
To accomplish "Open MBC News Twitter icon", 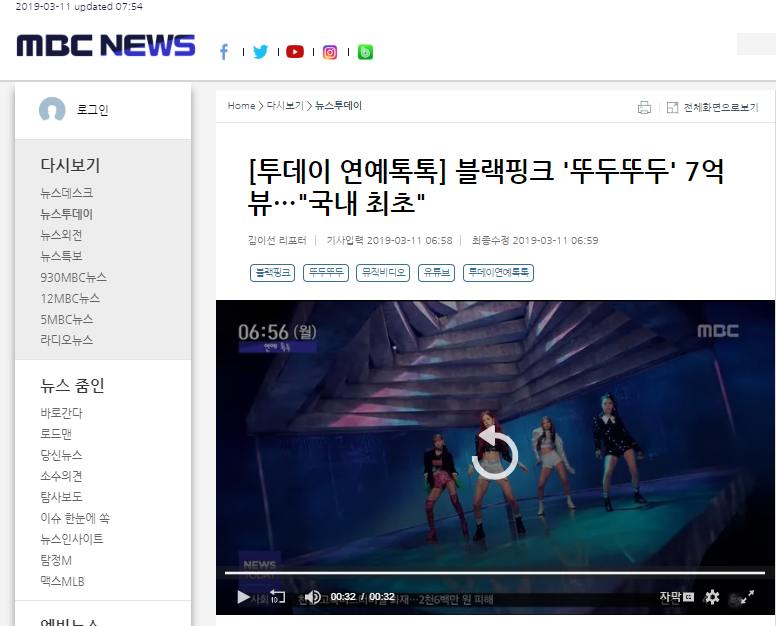I will click(260, 52).
